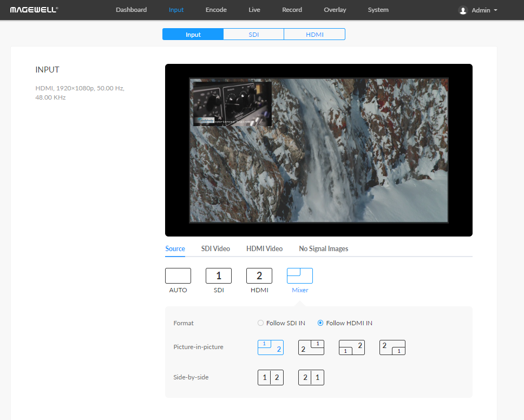The height and width of the screenshot is (420, 524).
Task: Choose PiP layout with 1 top-left
Action: (271, 347)
